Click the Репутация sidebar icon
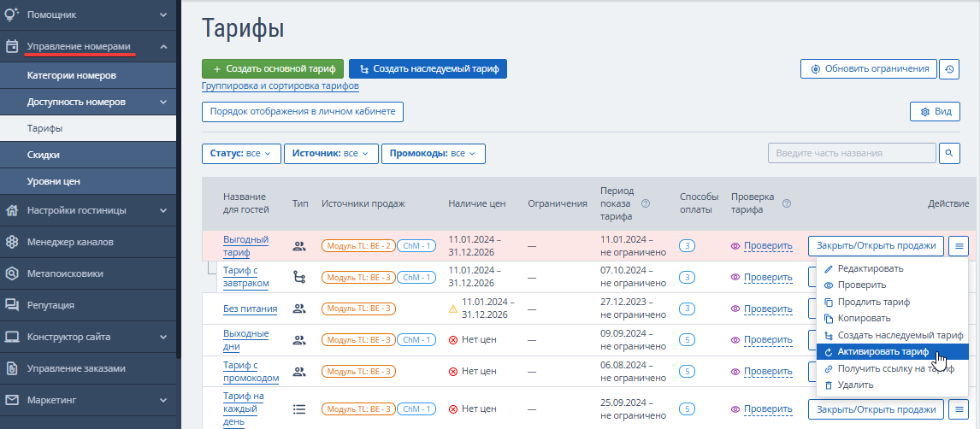The image size is (980, 429). pos(12,305)
